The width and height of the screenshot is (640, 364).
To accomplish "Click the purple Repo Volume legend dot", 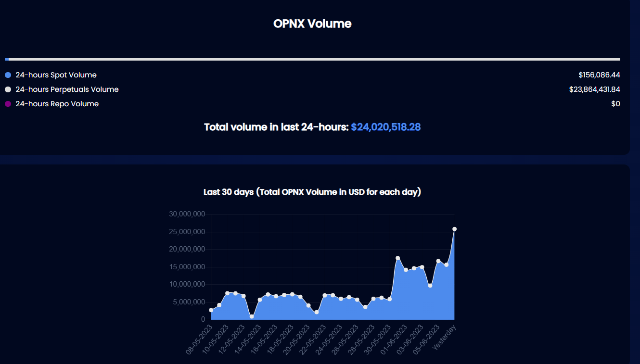I will 8,104.
